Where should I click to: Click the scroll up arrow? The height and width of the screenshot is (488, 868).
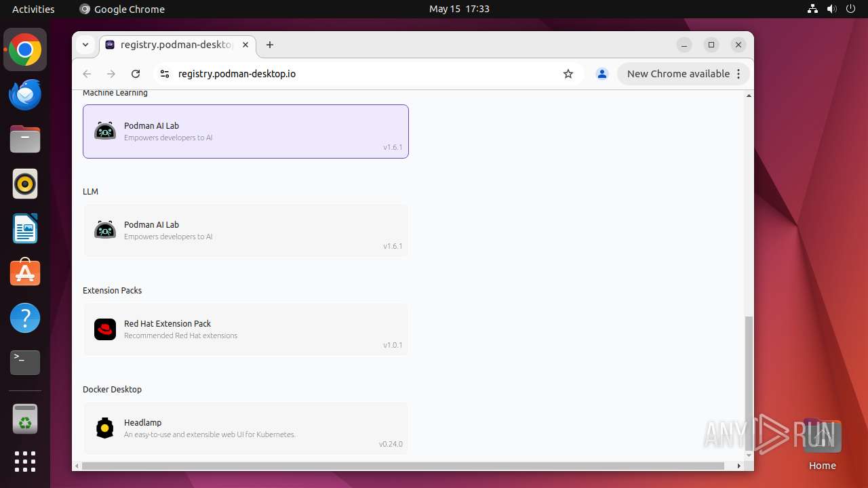coord(749,96)
